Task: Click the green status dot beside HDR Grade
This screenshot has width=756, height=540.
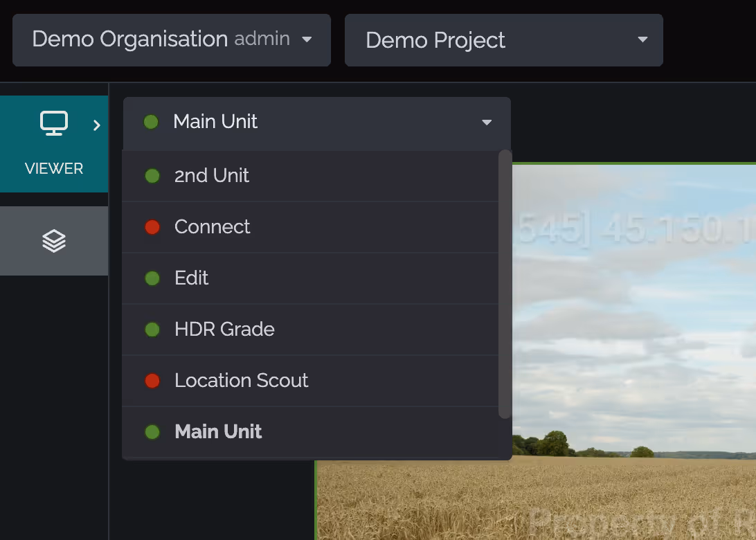Action: [152, 330]
